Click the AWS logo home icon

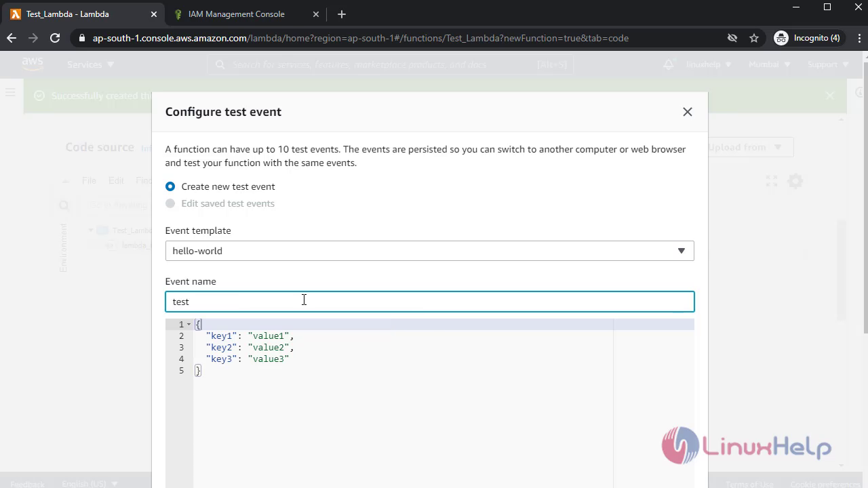coord(32,64)
